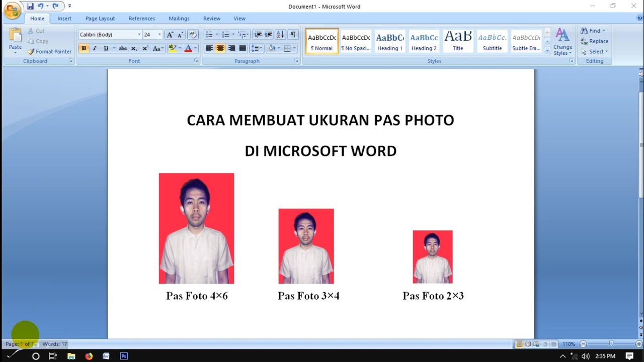Apply the Subtitle style
This screenshot has width=644, height=362.
click(x=492, y=41)
